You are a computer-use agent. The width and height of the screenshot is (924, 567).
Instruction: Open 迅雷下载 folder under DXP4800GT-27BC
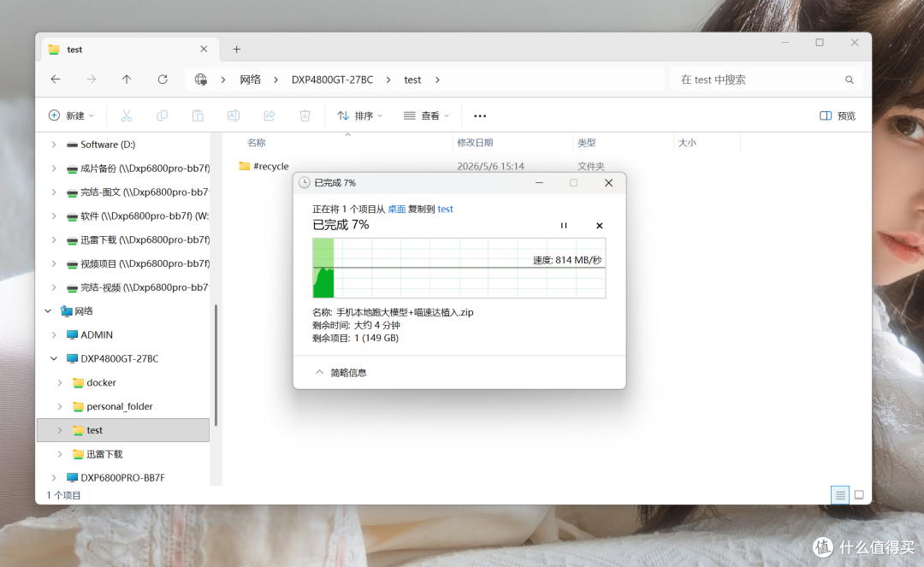tap(98, 454)
